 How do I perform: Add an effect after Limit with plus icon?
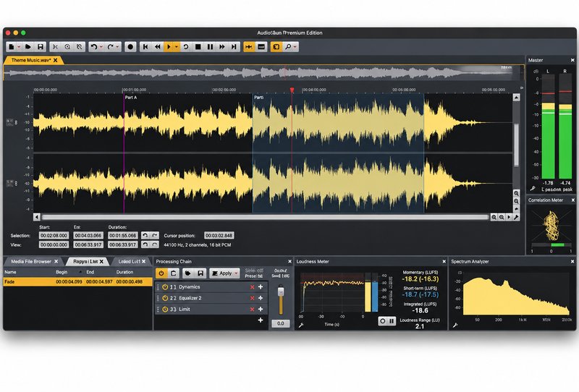pyautogui.click(x=261, y=309)
